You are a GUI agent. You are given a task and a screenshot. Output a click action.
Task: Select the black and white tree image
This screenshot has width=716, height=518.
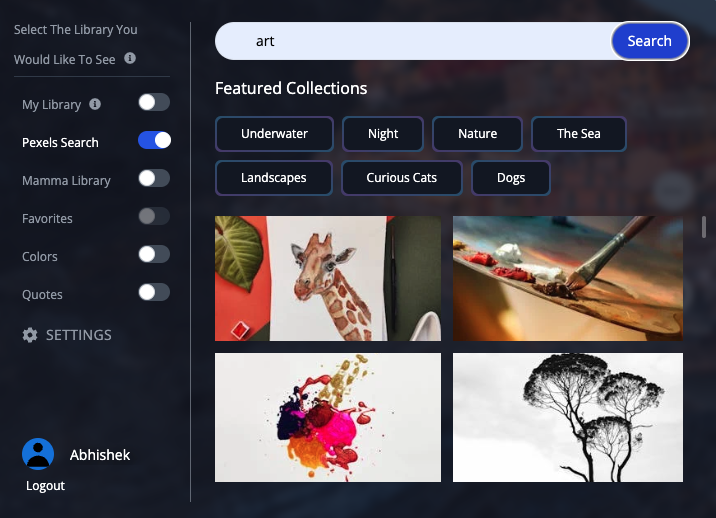(x=568, y=417)
